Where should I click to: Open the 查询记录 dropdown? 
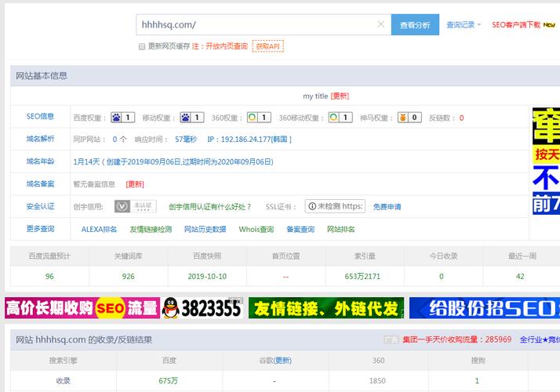tap(464, 25)
